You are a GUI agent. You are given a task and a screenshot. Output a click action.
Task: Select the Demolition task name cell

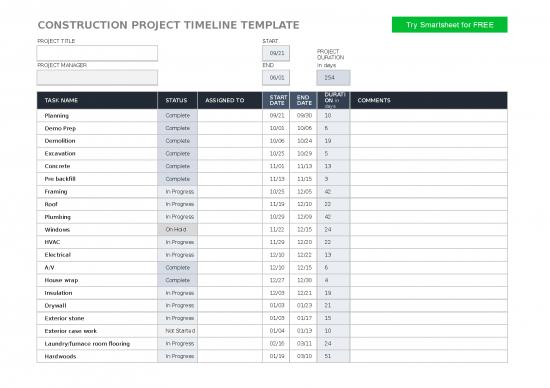[x=97, y=141]
